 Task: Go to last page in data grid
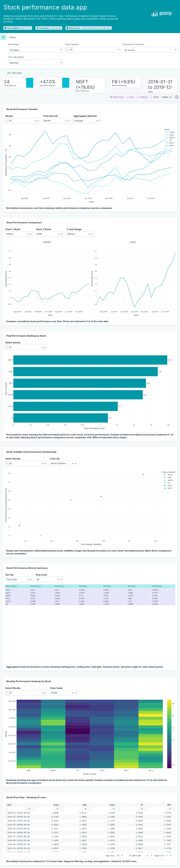click(x=171, y=855)
